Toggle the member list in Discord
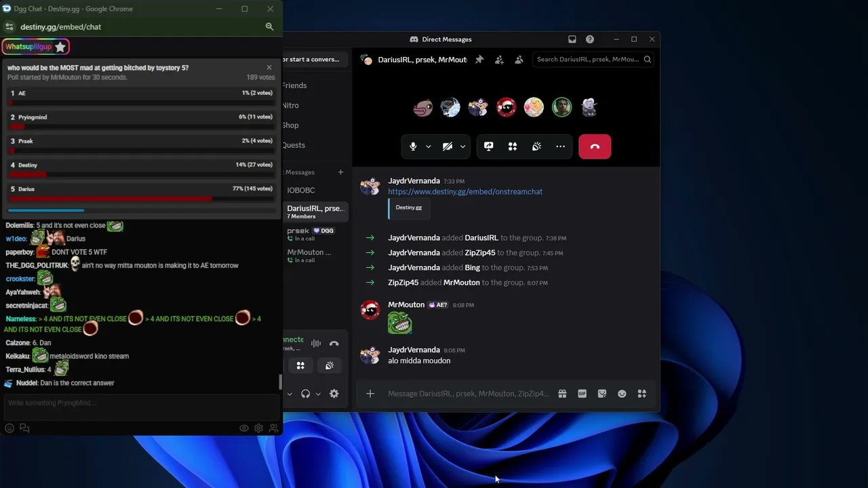Viewport: 868px width, 488px height. point(519,60)
